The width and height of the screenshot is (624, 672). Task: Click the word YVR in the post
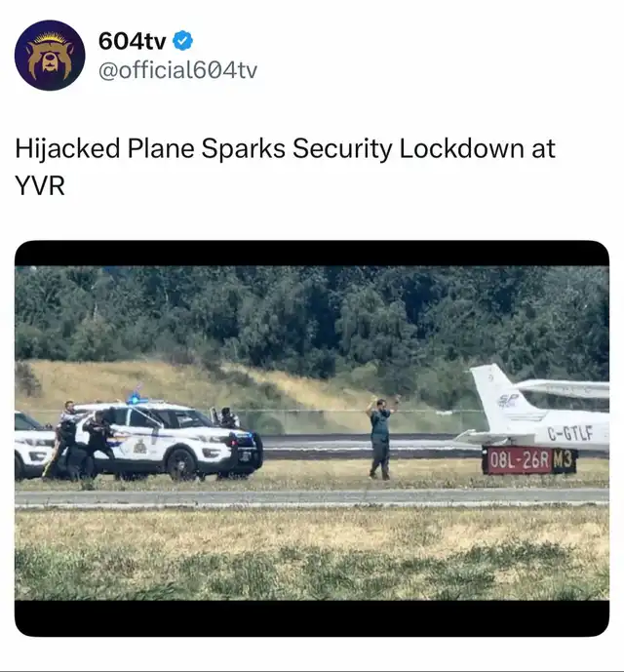(x=40, y=186)
